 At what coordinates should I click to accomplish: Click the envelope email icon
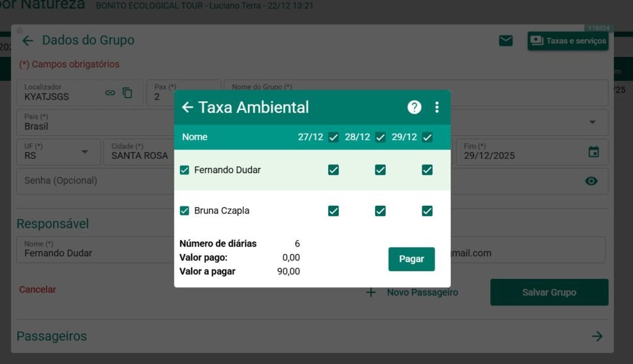coord(506,41)
